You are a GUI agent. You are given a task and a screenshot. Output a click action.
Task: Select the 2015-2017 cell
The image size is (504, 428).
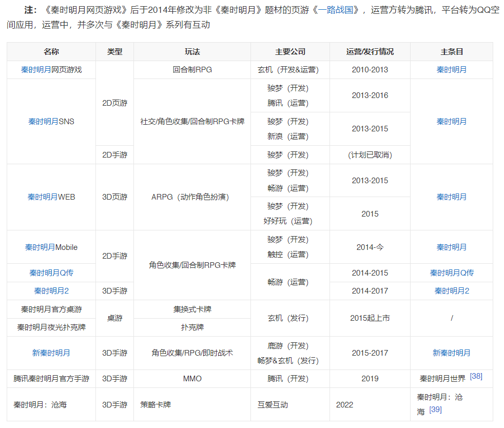click(x=370, y=353)
